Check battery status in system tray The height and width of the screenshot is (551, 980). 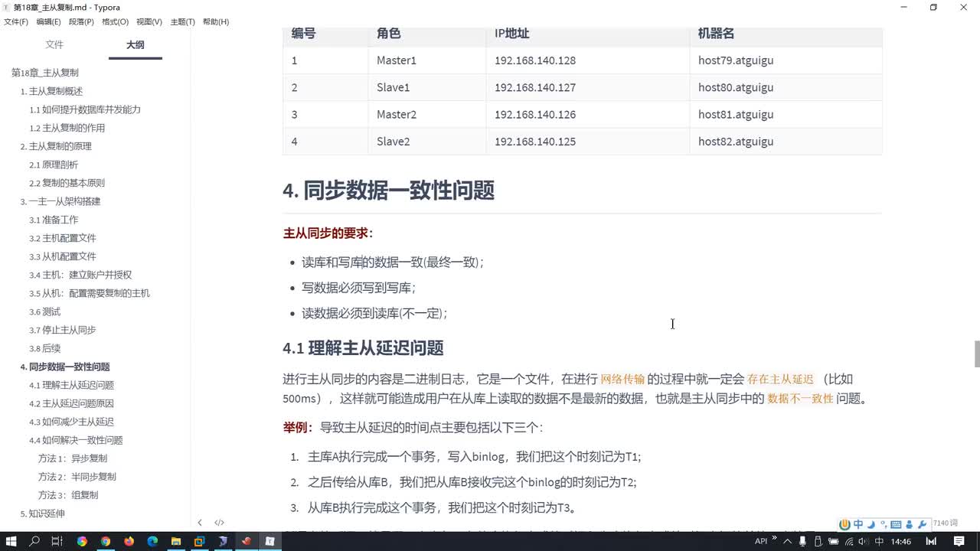(833, 541)
